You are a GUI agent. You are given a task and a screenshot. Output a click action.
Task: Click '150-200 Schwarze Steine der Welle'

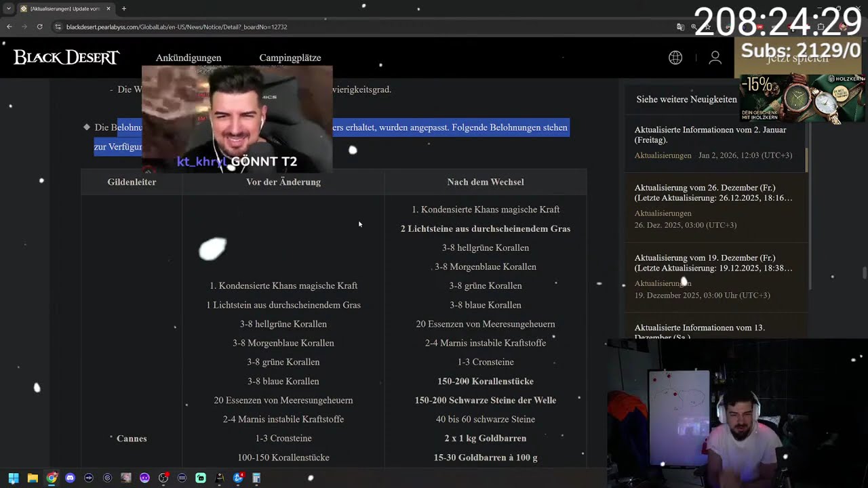point(486,400)
